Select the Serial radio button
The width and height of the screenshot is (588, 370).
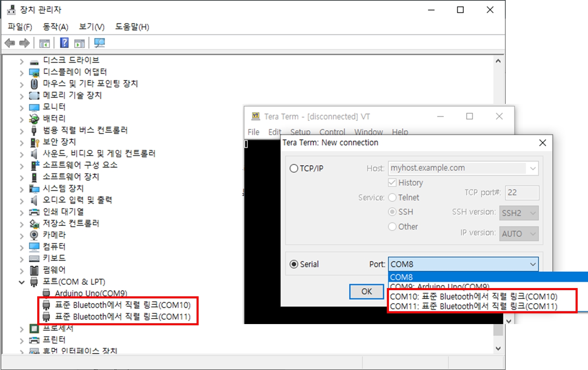(294, 264)
